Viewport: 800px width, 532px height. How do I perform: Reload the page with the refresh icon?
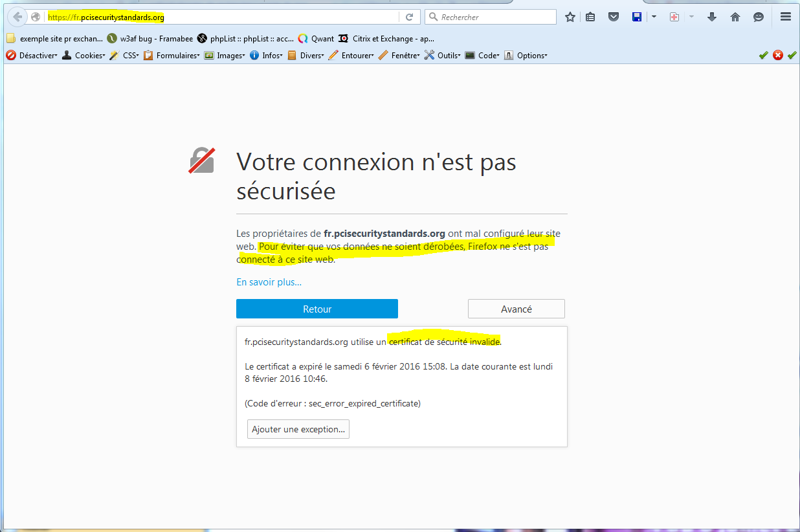tap(409, 17)
